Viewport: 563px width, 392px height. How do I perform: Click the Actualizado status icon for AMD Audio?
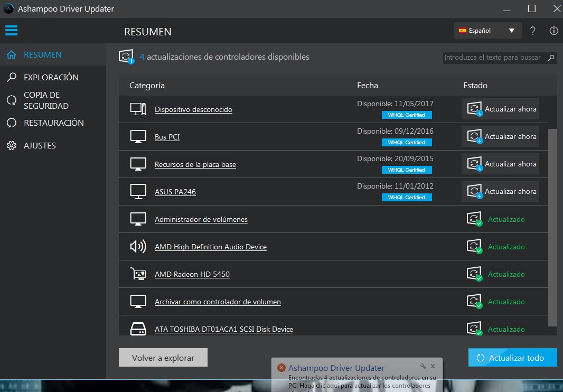point(474,247)
